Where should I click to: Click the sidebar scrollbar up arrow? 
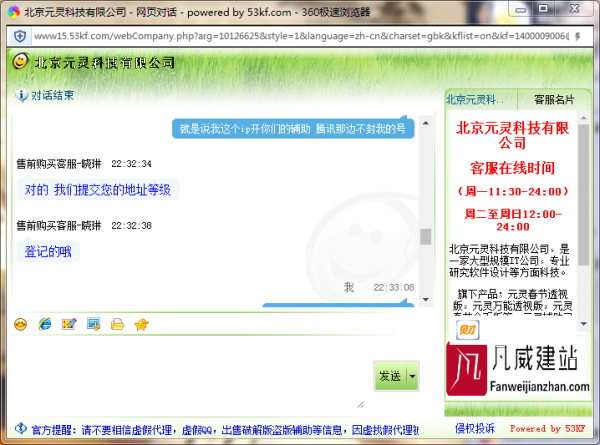[584, 118]
